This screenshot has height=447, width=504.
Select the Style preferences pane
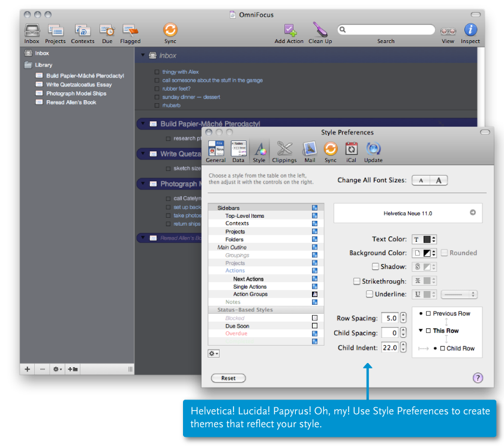tap(259, 152)
